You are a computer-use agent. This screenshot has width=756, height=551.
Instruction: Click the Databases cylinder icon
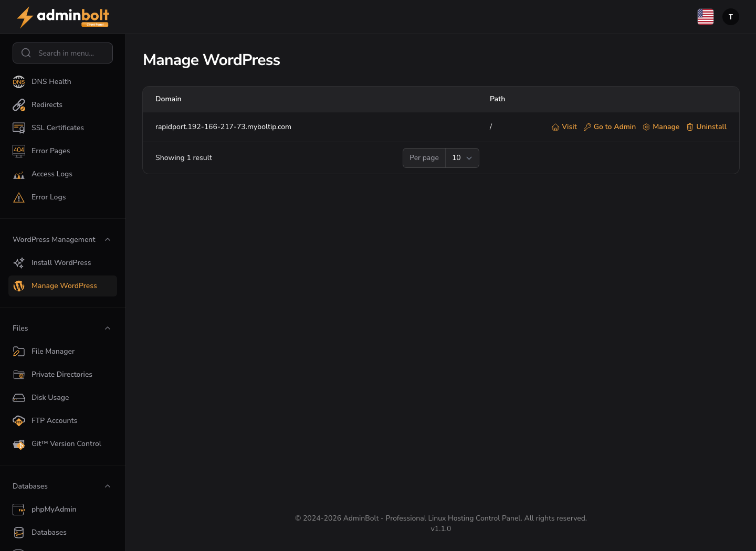click(19, 532)
